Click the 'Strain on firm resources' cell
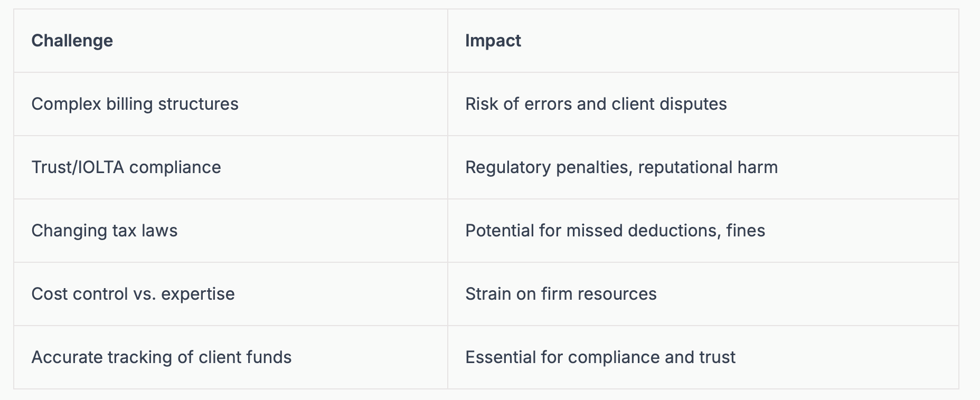 coord(560,294)
